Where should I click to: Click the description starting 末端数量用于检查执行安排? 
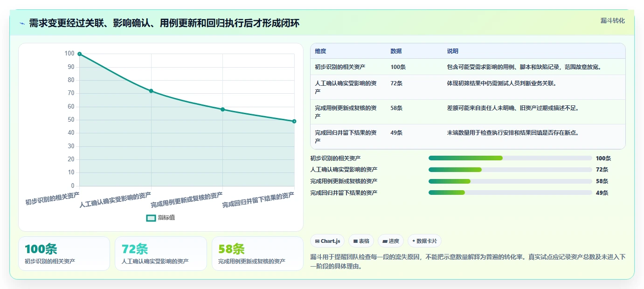click(x=512, y=133)
